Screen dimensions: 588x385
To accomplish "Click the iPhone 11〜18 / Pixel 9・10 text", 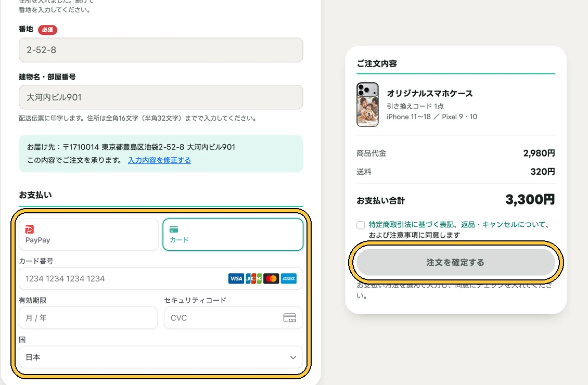I will pyautogui.click(x=432, y=117).
